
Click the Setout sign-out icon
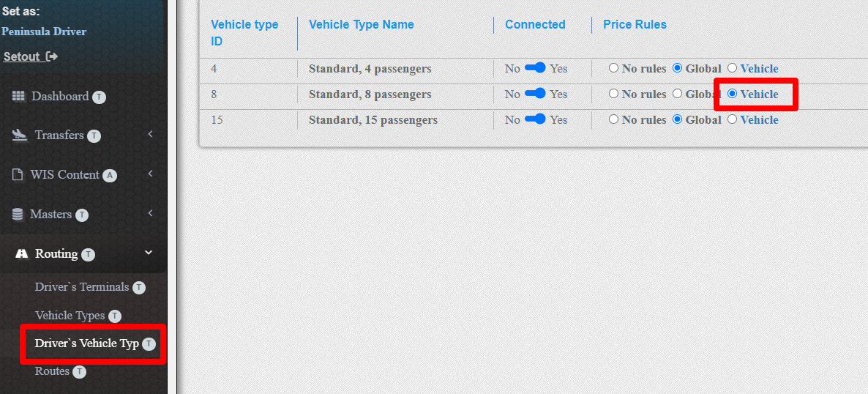(x=51, y=56)
